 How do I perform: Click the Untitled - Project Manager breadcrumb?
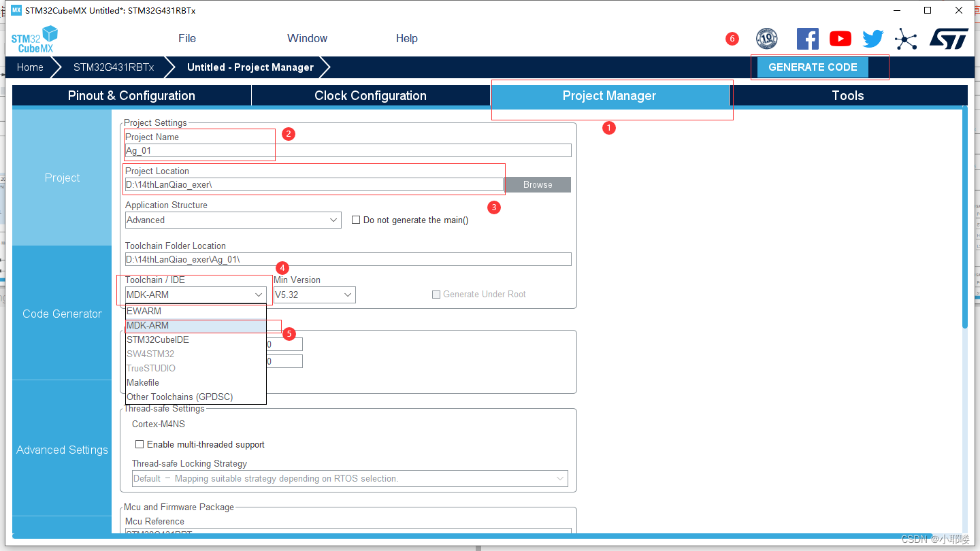(250, 67)
